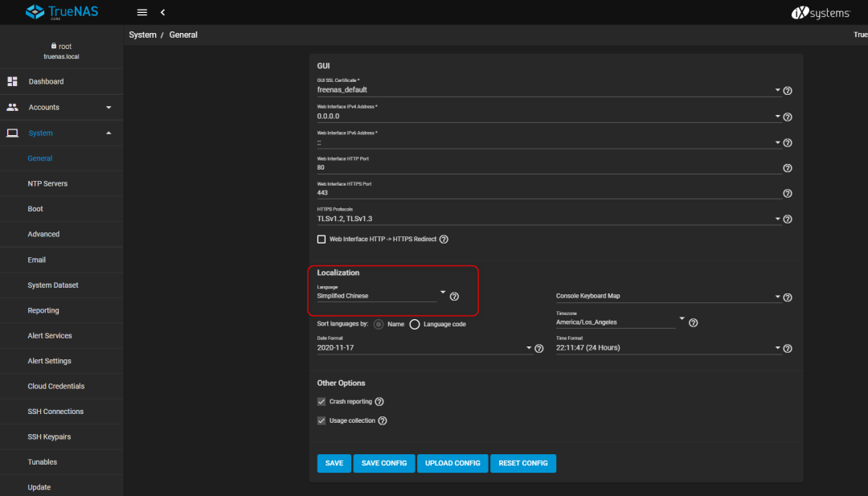Disable the Crash reporting checkbox
Screen dimensions: 868x496
(x=321, y=401)
